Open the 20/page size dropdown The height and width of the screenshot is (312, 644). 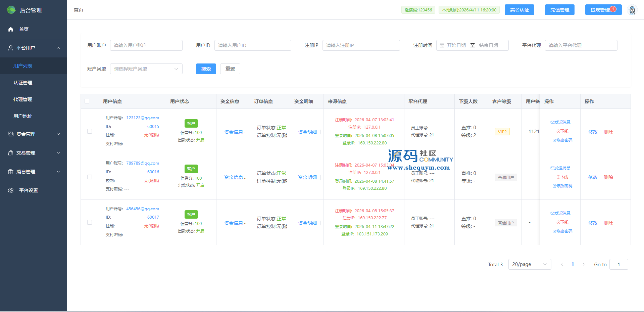point(529,264)
